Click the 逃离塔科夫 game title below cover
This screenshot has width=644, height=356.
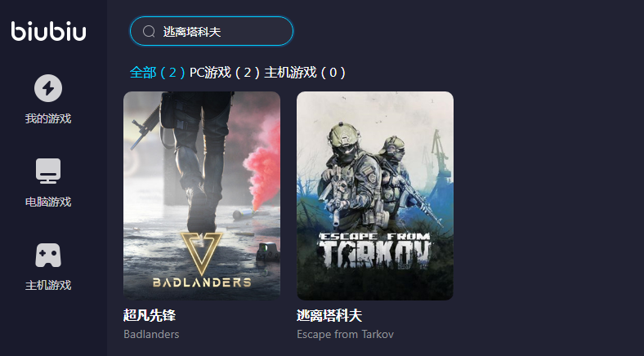pyautogui.click(x=329, y=315)
